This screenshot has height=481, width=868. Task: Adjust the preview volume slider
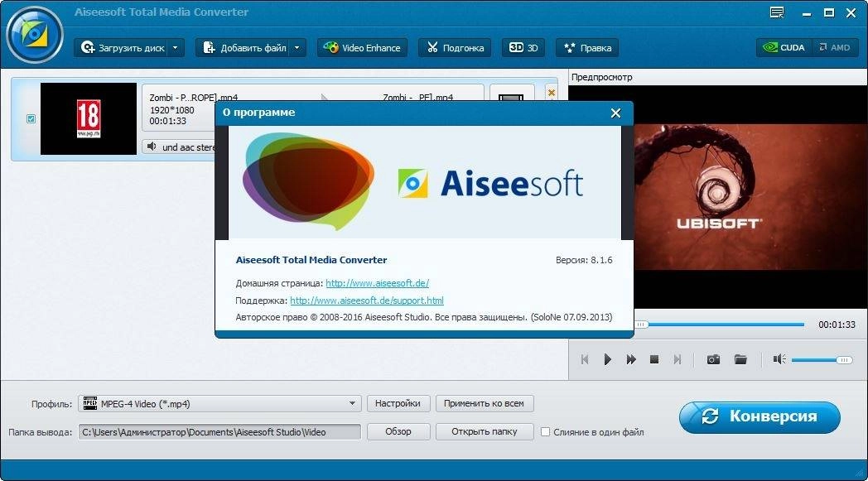coord(822,360)
